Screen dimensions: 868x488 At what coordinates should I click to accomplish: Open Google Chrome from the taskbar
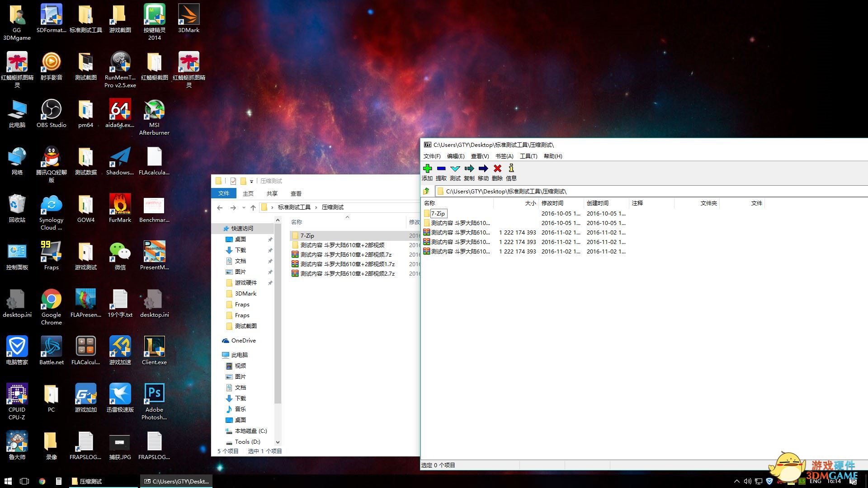point(42,481)
